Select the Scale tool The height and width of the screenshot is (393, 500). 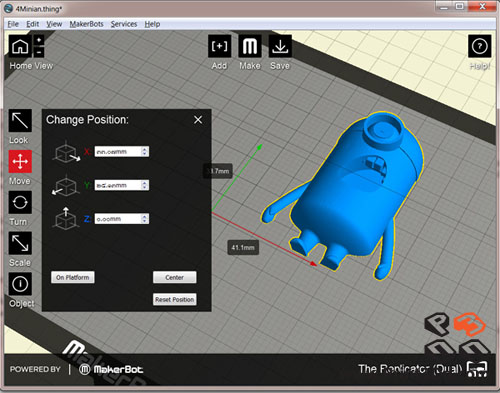coord(20,243)
